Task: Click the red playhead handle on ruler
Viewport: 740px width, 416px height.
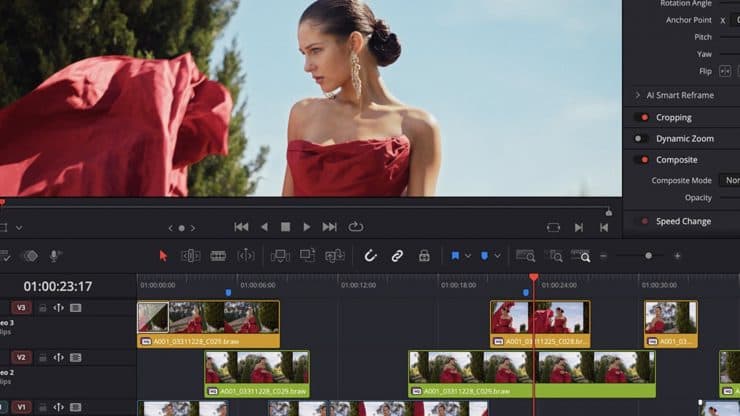Action: click(x=534, y=277)
